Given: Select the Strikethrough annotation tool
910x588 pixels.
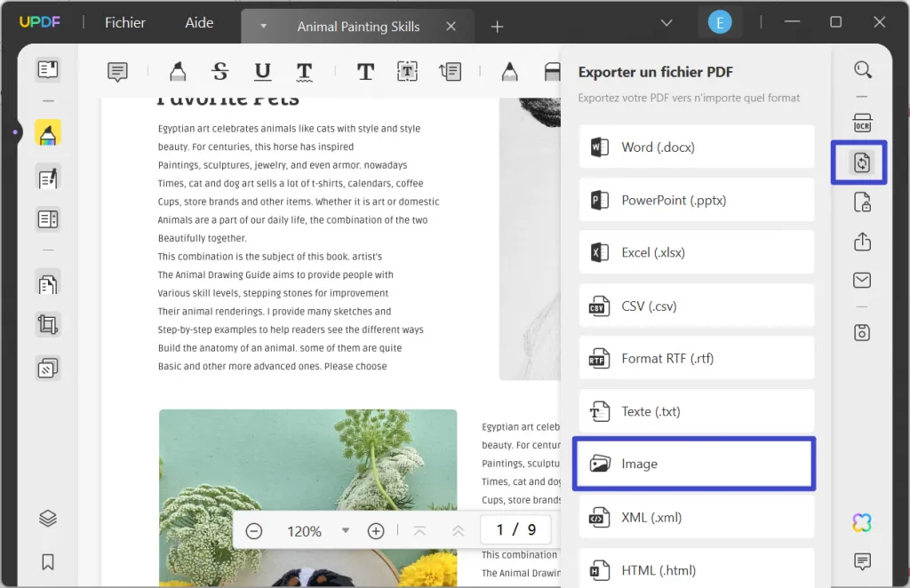Looking at the screenshot, I should (220, 71).
